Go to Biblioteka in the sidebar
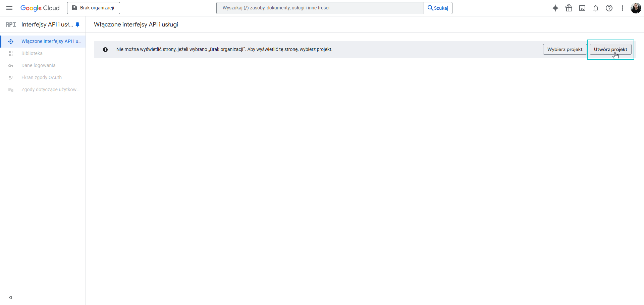644x305 pixels. (32, 53)
